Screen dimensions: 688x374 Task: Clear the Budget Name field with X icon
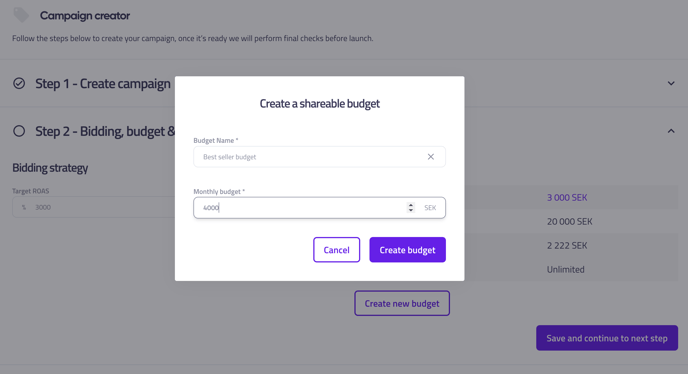click(x=430, y=157)
